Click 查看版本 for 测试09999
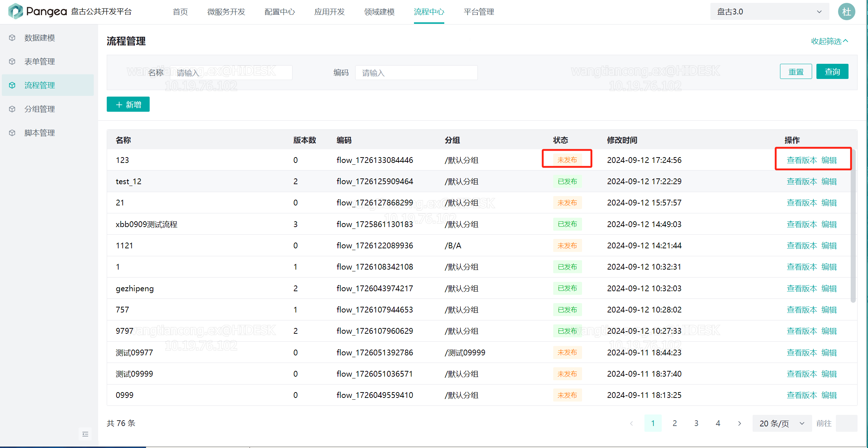 802,374
